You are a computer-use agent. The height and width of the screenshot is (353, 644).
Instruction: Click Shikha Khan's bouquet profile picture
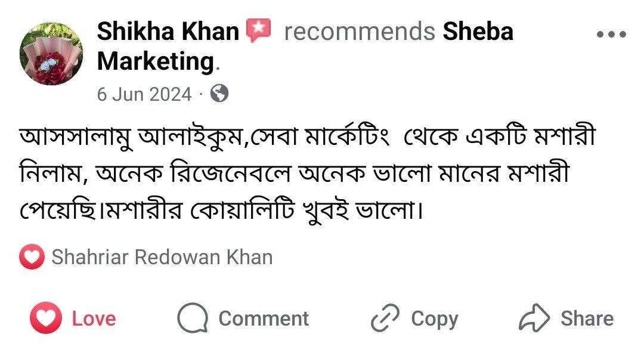tap(51, 54)
